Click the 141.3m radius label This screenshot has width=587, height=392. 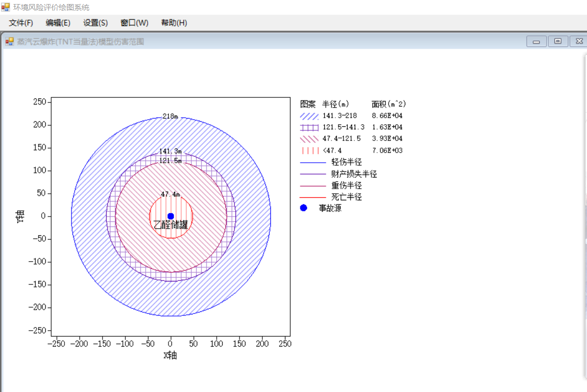170,151
